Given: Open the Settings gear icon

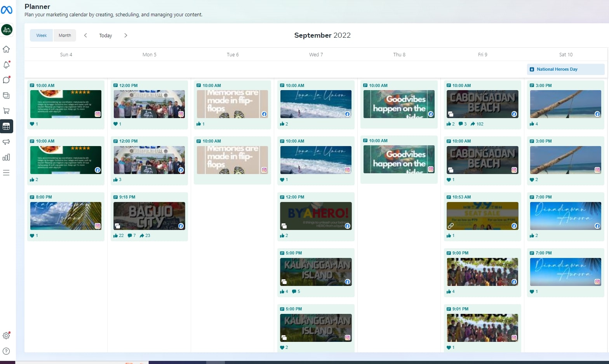Looking at the screenshot, I should click(6, 336).
